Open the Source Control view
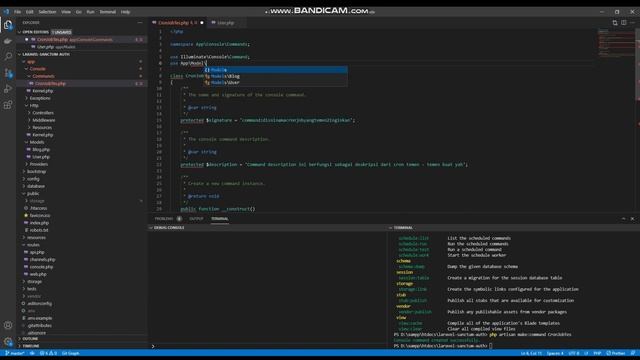 tap(8, 73)
